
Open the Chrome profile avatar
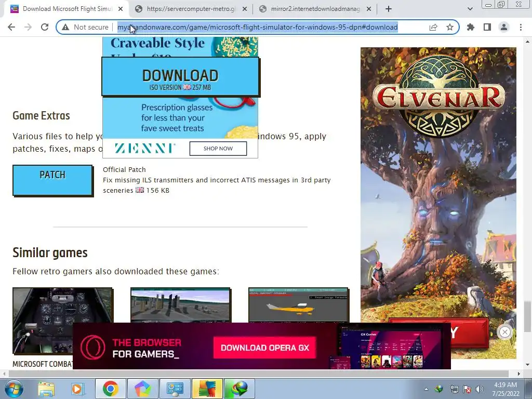point(504,27)
